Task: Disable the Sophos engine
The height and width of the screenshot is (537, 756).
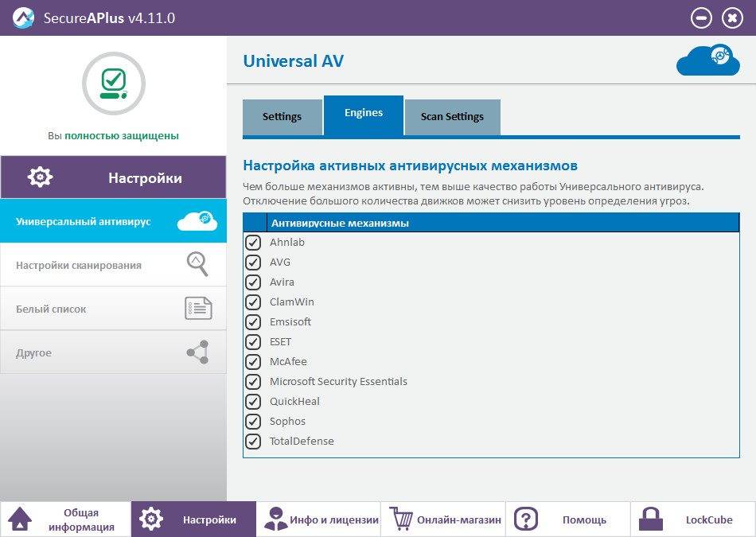Action: point(253,421)
